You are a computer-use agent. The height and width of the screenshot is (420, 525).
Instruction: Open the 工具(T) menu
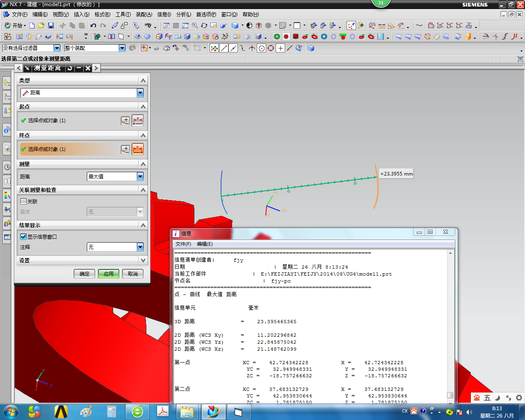[123, 14]
